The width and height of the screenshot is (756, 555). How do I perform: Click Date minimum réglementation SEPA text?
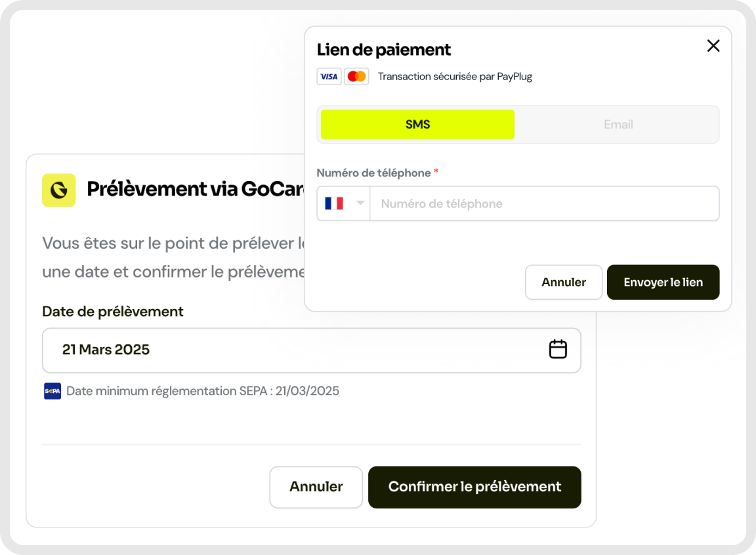tap(203, 391)
